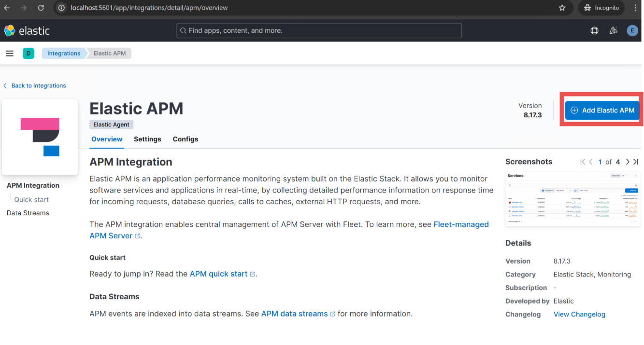Reload the page in browser
The height and width of the screenshot is (345, 644).
pyautogui.click(x=41, y=8)
